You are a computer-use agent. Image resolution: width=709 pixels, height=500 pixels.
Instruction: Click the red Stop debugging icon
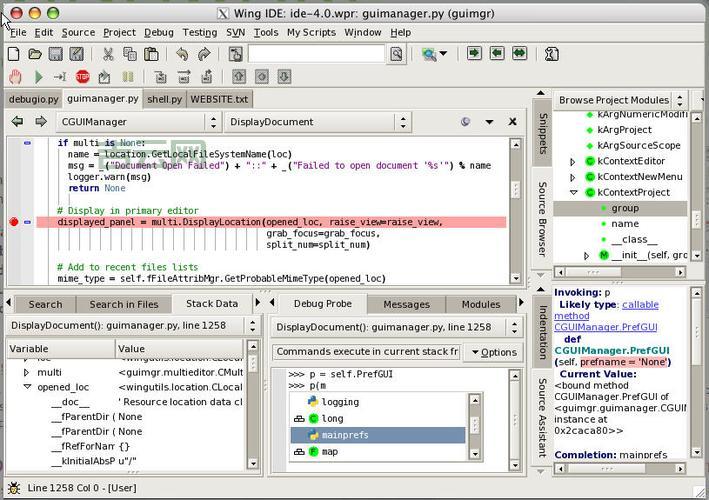[x=82, y=76]
